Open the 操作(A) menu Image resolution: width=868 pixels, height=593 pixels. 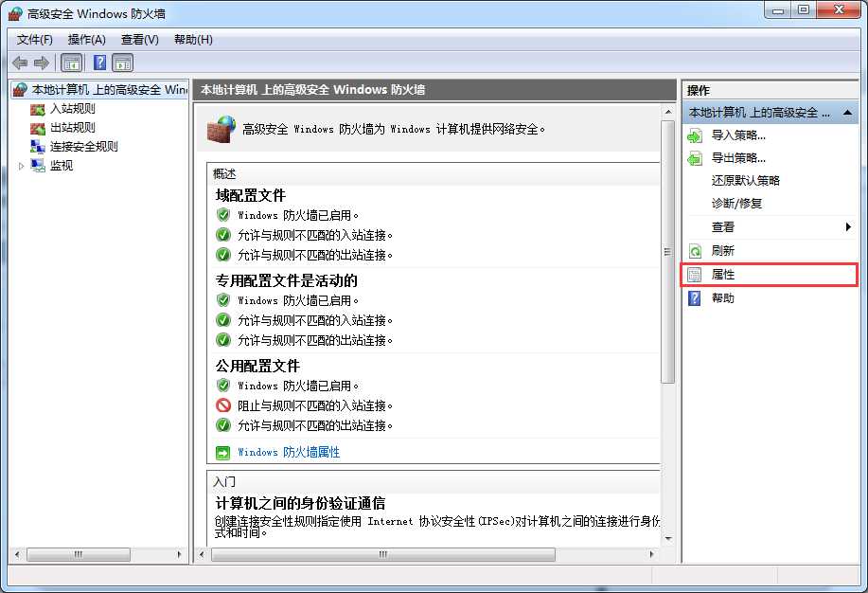pyautogui.click(x=86, y=40)
